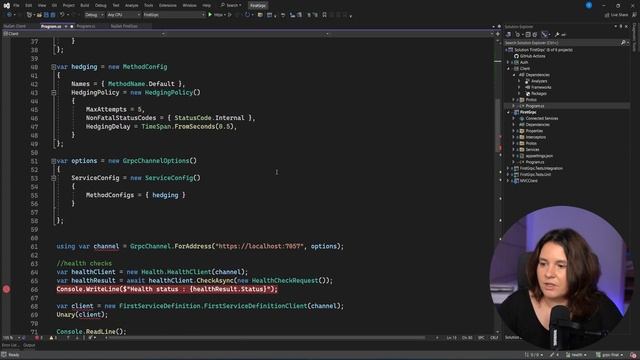Click Solution Explorer properties wrench icon

(556, 35)
